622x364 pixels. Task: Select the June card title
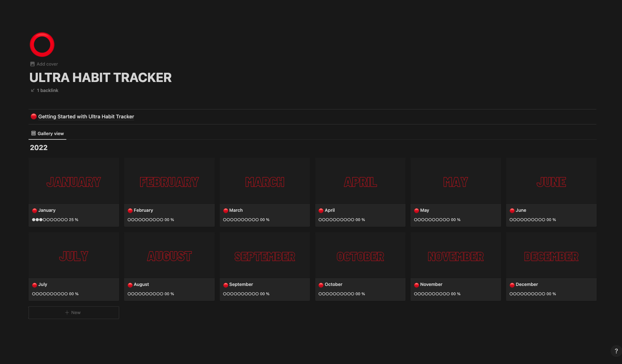pos(521,210)
